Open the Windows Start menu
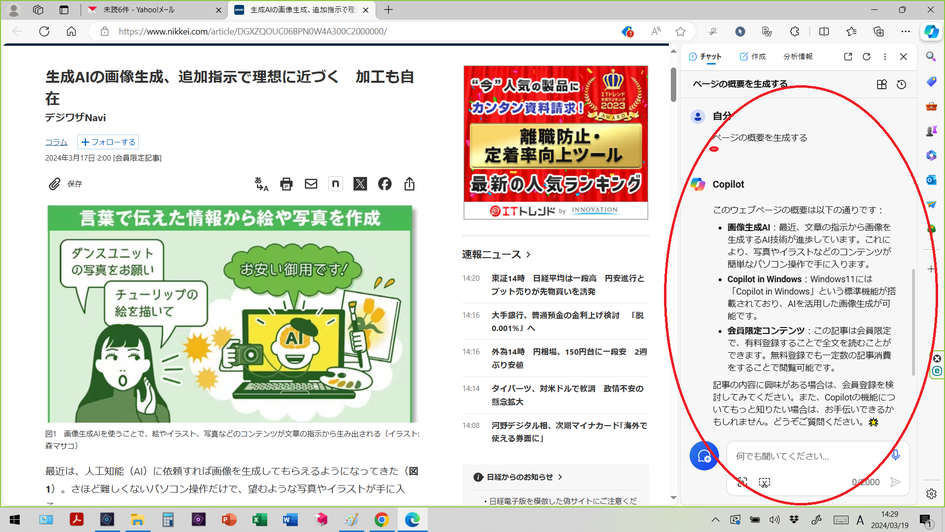Screen dimensions: 945x532 coord(14,519)
